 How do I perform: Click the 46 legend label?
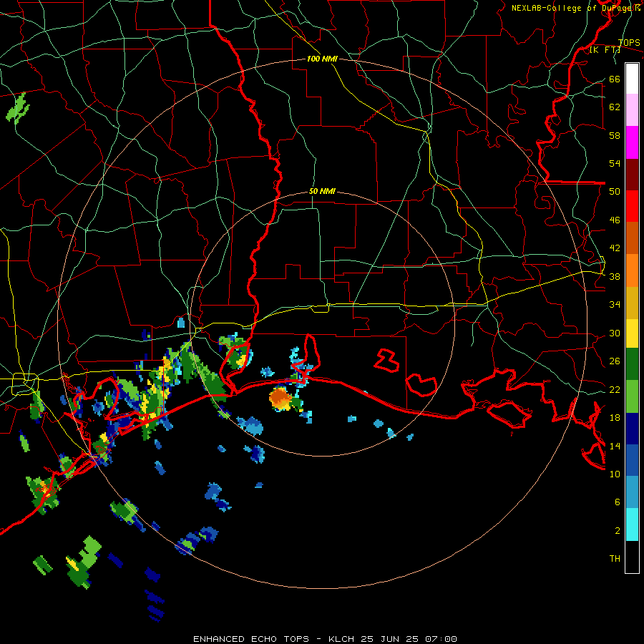615,220
